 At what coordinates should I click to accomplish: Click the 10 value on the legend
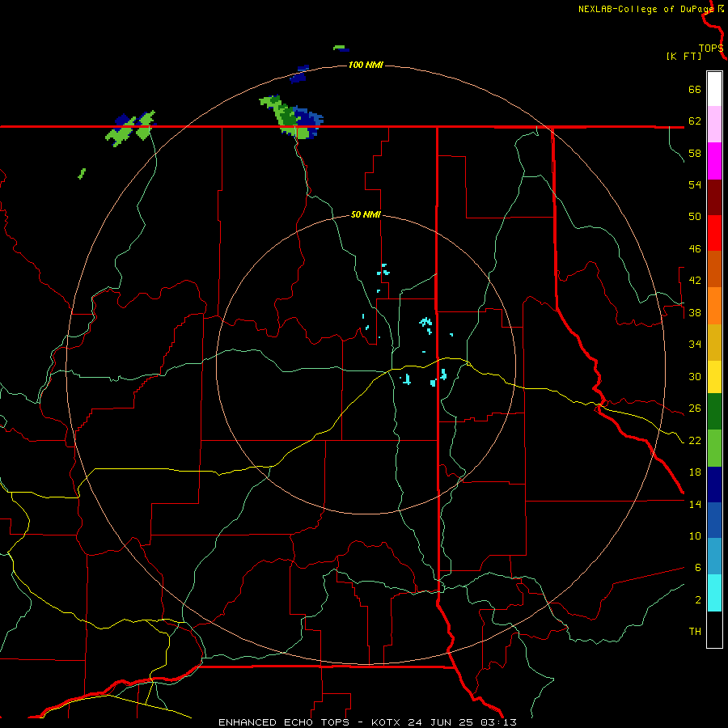[695, 535]
